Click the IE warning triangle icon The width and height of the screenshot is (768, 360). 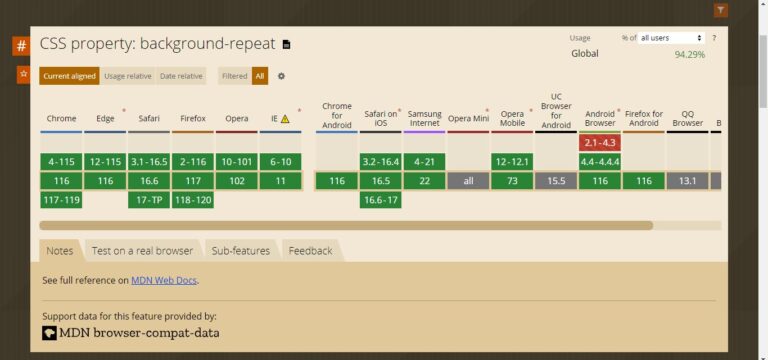pos(285,119)
